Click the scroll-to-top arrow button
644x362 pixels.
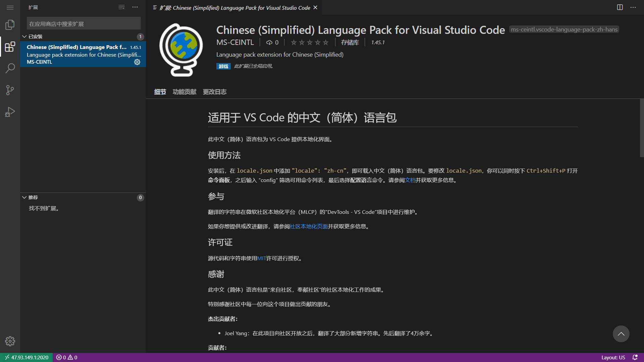point(621,334)
